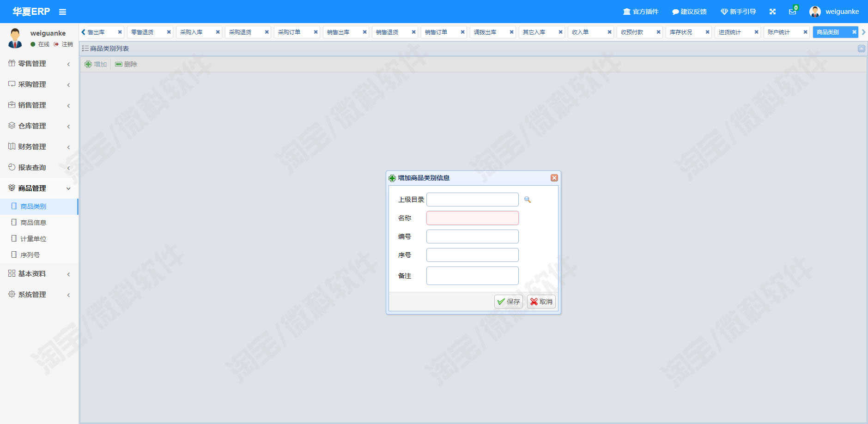
Task: Select 商品信息 in sidebar
Action: [x=39, y=223]
